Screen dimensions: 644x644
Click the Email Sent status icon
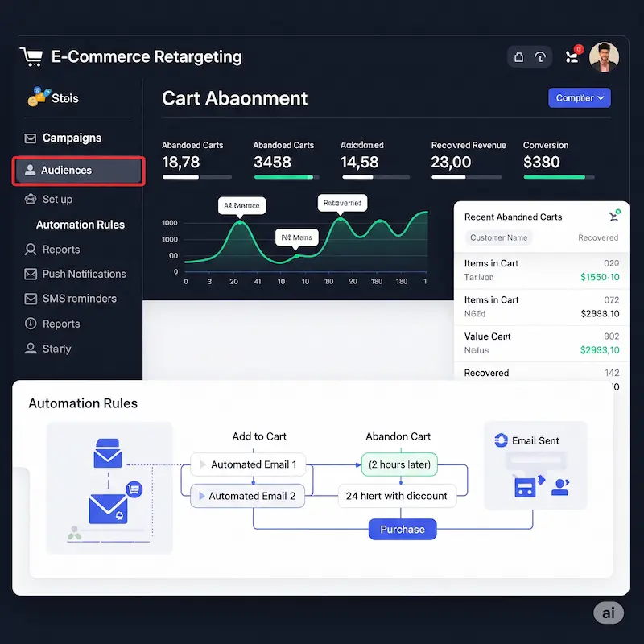[500, 440]
